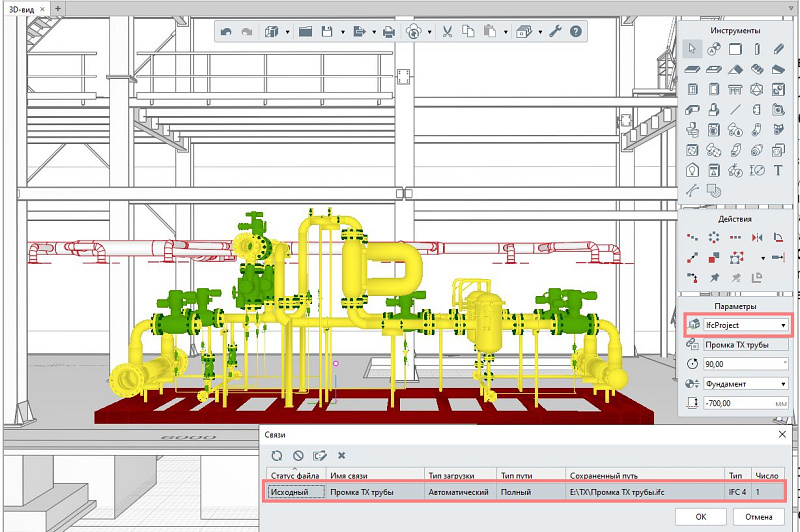800x532 pixels.
Task: Open project using the folder icon
Action: [x=306, y=32]
